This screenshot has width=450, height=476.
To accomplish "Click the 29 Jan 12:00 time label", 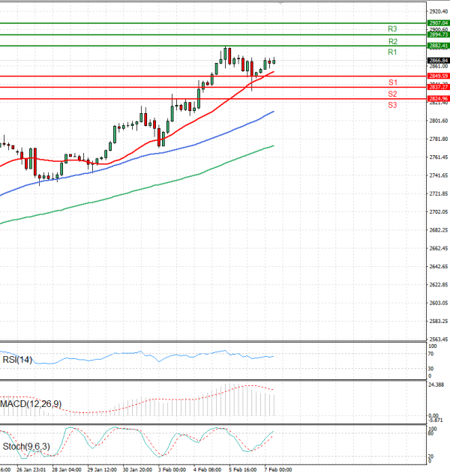I will (100, 470).
